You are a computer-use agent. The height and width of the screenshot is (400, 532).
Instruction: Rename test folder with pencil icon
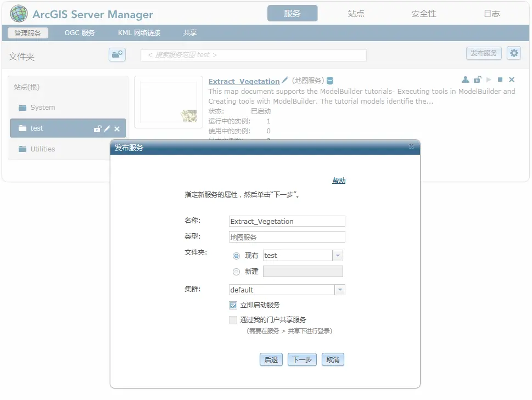coord(107,129)
